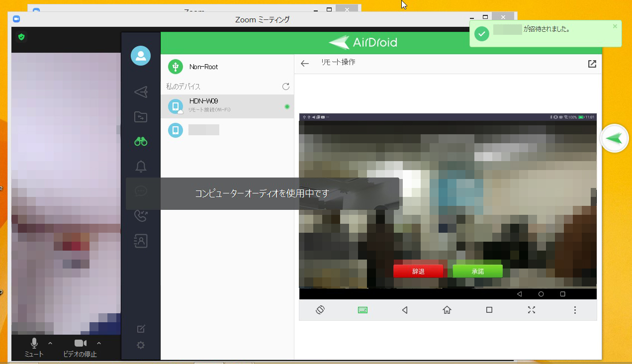Click the toolbar Home button
The width and height of the screenshot is (632, 364).
tap(447, 310)
